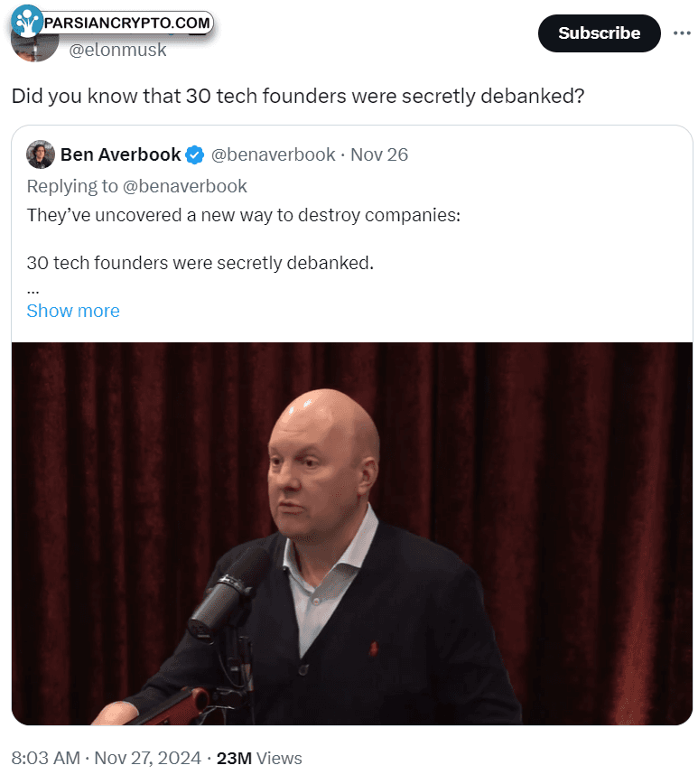Click the truncation ellipsis in quoted post
This screenshot has height=784, width=698.
[x=33, y=290]
